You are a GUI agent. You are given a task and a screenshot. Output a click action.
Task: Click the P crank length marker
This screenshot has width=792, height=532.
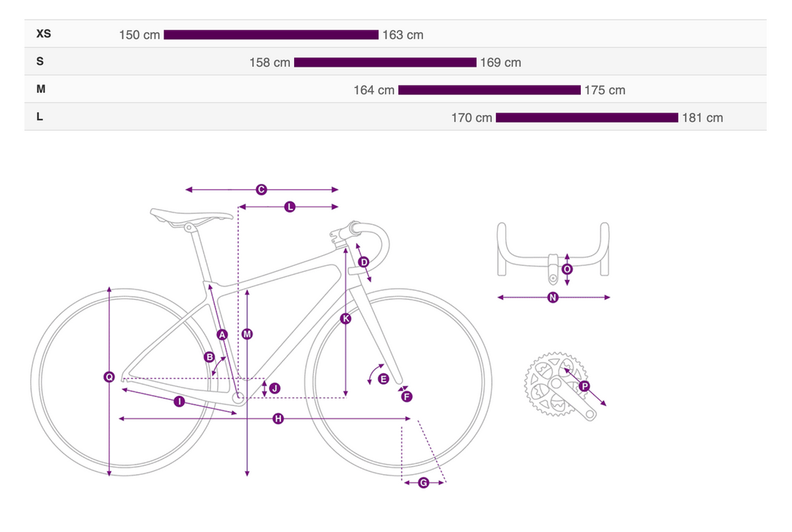584,386
